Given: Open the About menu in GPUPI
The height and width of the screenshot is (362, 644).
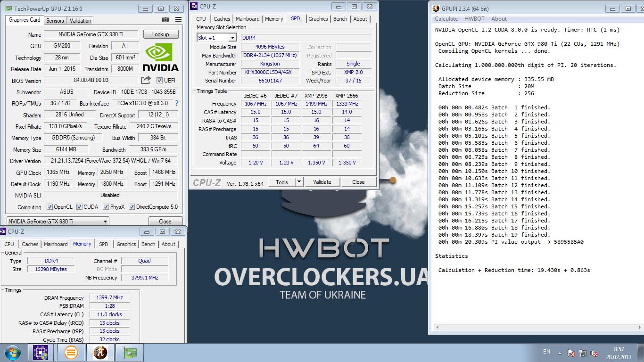Looking at the screenshot, I should (499, 19).
